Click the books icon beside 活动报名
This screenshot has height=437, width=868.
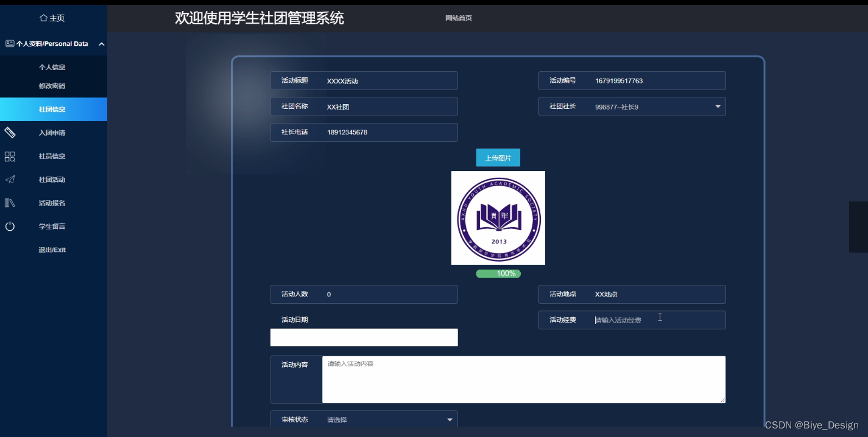[10, 203]
